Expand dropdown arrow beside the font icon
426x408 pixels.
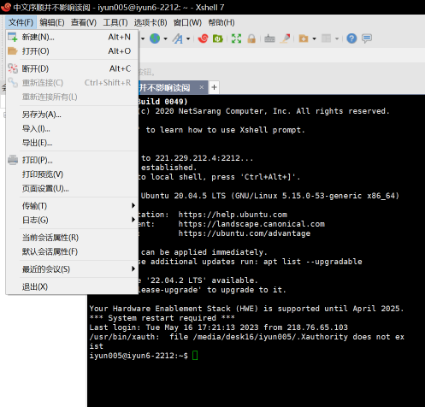[188, 39]
